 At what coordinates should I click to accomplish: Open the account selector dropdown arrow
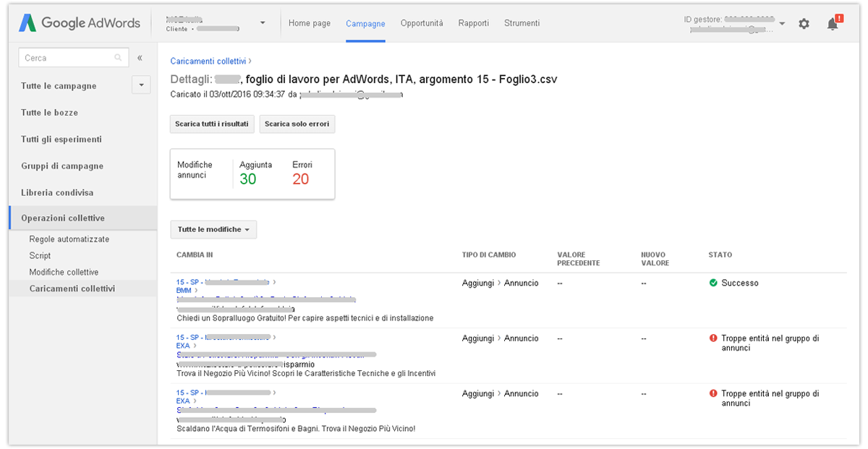click(x=263, y=23)
